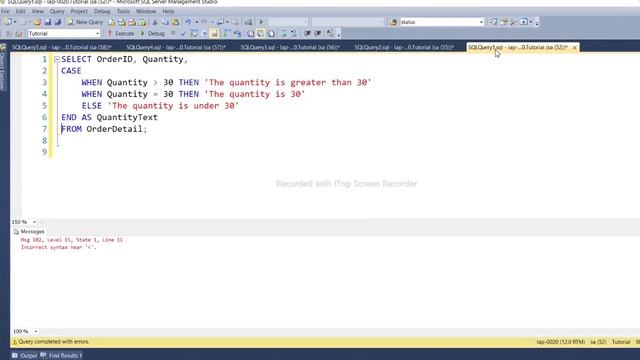This screenshot has height=360, width=640.
Task: Open the 'status' find combo box dropdown
Action: point(481,22)
